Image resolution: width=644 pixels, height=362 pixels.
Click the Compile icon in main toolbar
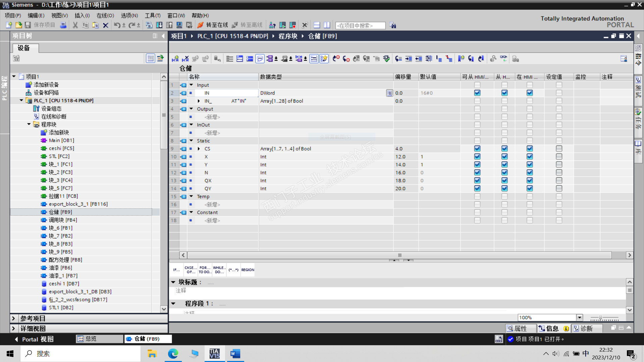[x=149, y=25]
